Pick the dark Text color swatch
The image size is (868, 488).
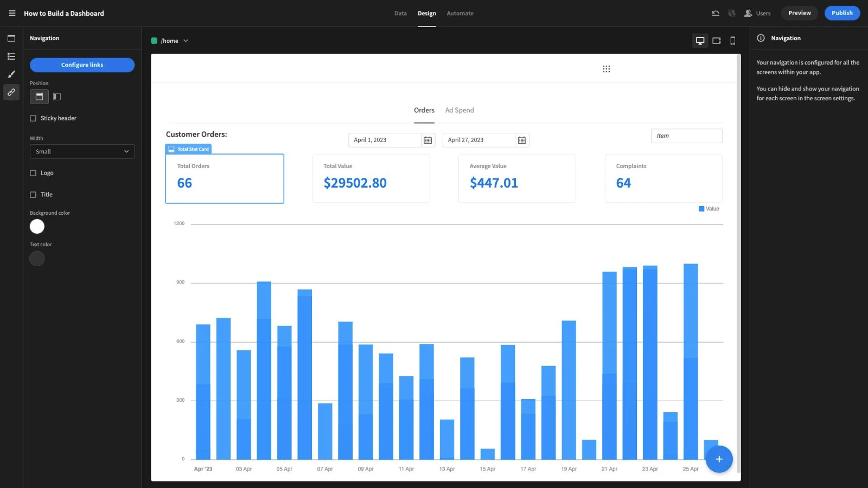click(x=37, y=259)
